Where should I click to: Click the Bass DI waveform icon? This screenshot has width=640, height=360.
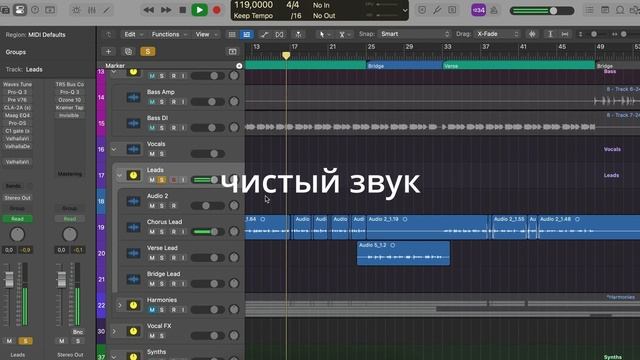pyautogui.click(x=133, y=123)
